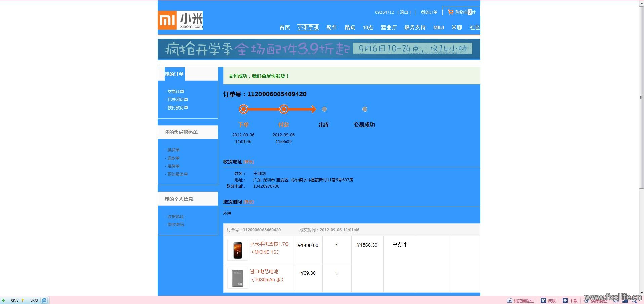Open the 小米手机双核1.7G product link
This screenshot has width=644, height=304.
click(x=269, y=244)
